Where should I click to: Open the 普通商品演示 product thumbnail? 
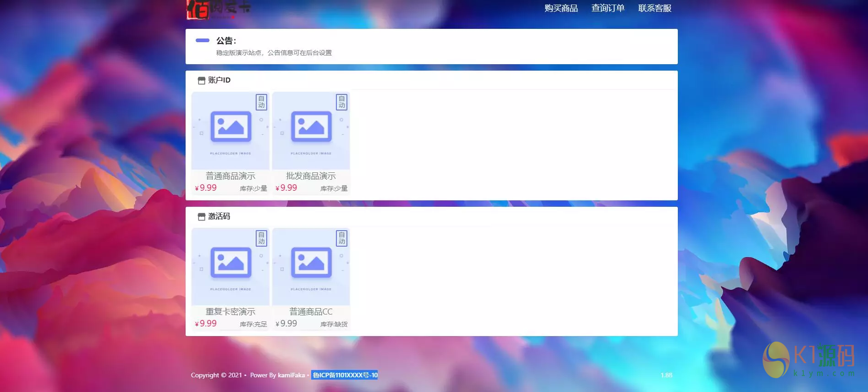(231, 131)
